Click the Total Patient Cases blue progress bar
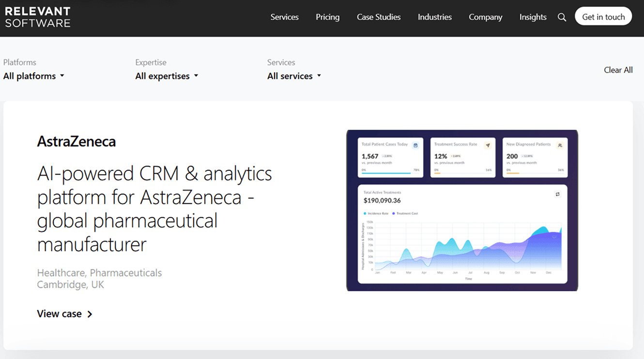The width and height of the screenshot is (644, 359). click(x=386, y=173)
